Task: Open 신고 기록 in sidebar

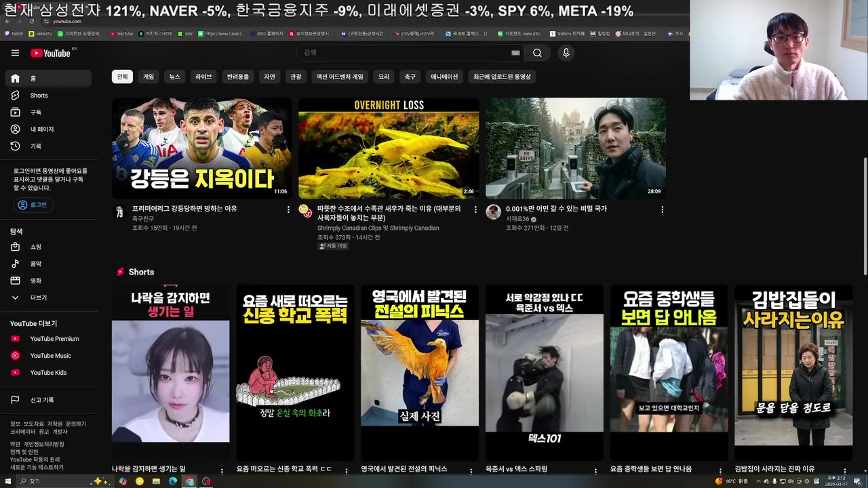Action: 49,400
